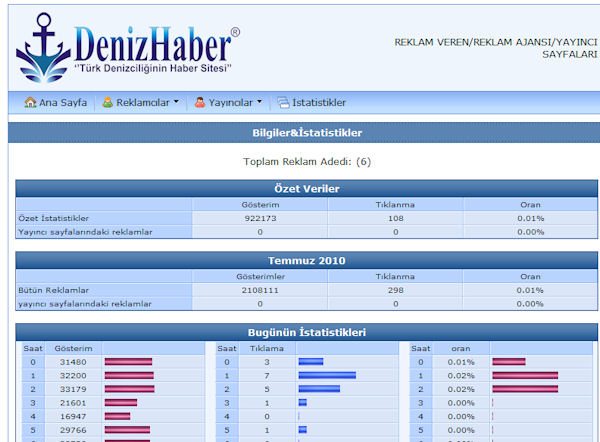Screen dimensions: 600x442
Task: Click the Gösterim value 33179 for hour 2
Action: 73,389
